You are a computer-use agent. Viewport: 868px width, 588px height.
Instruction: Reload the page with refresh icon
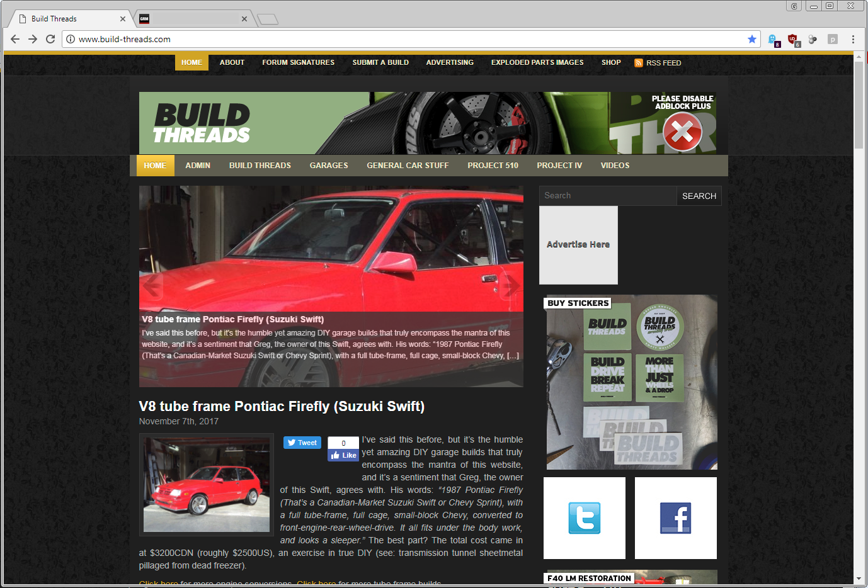(x=50, y=39)
